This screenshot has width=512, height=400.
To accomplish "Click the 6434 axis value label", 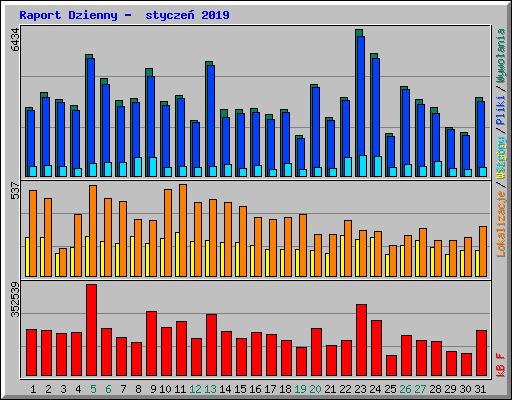I will point(15,39).
